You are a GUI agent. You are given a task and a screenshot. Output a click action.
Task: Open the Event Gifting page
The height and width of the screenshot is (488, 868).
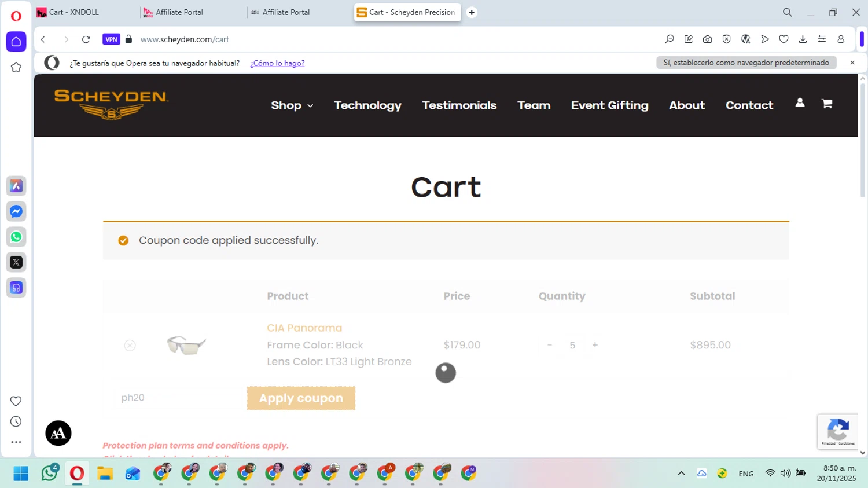click(x=610, y=105)
